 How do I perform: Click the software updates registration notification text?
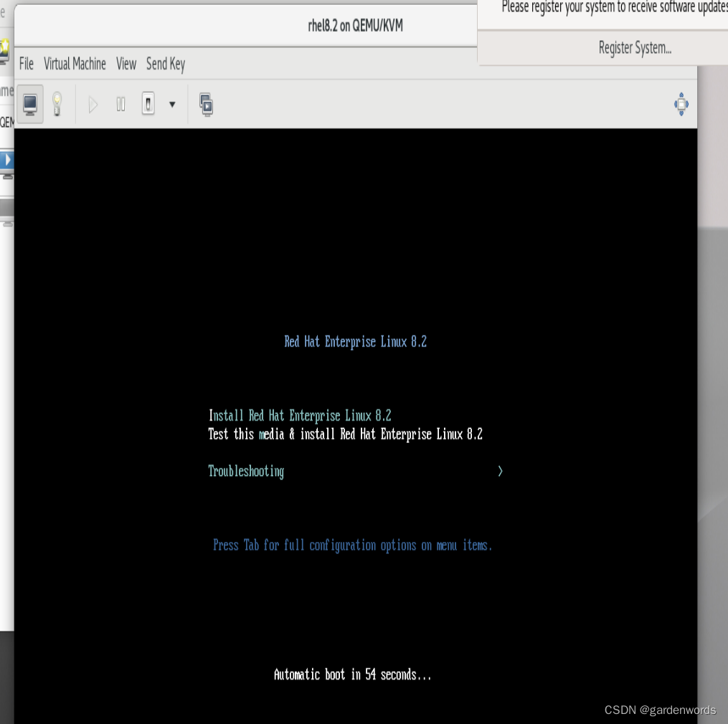[x=615, y=7]
